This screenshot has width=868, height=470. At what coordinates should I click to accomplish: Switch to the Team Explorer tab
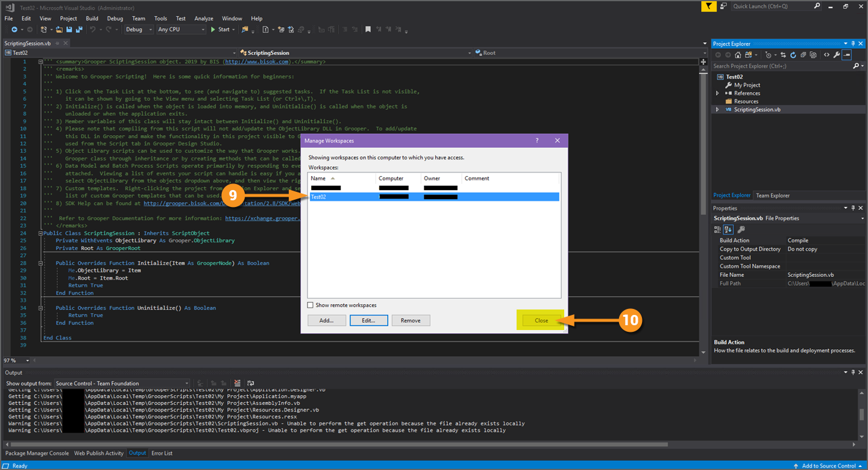(773, 195)
